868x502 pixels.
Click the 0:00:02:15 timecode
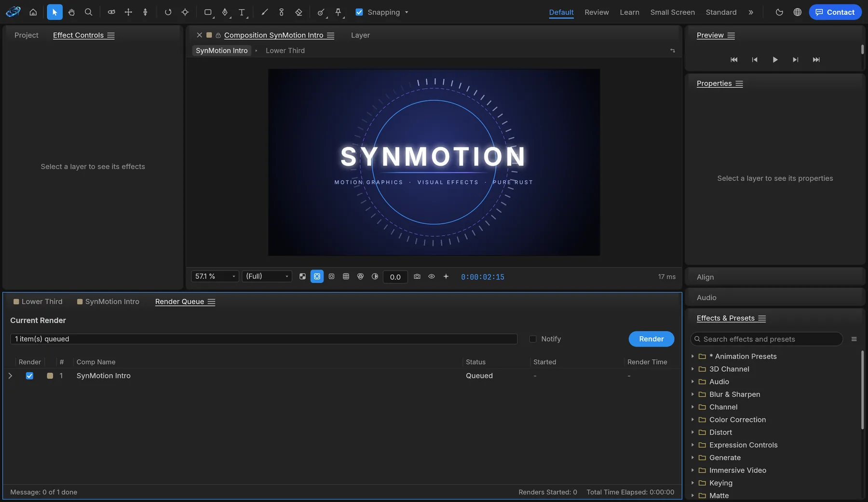pos(483,277)
